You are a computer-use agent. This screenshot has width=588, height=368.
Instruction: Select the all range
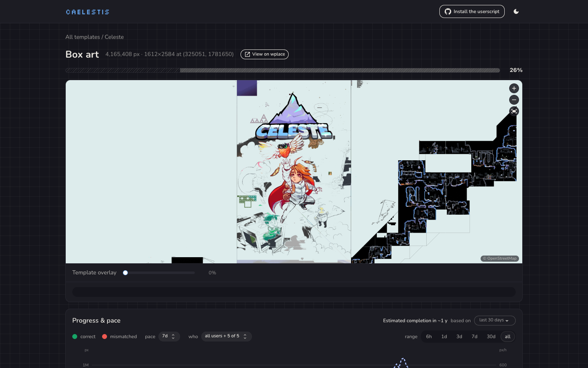(508, 337)
